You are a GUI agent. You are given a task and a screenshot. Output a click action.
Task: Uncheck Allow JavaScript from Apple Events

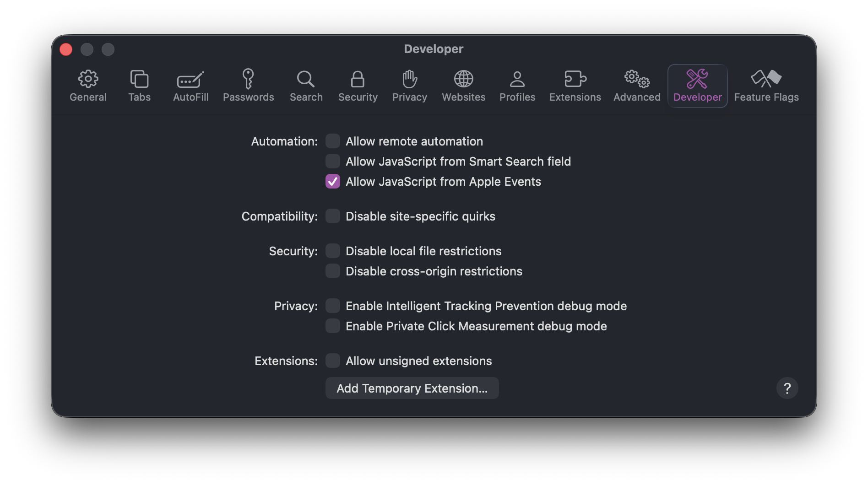tap(333, 181)
